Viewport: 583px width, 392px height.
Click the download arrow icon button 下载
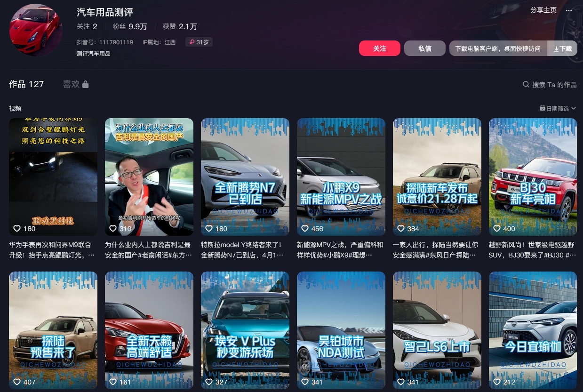coord(562,48)
